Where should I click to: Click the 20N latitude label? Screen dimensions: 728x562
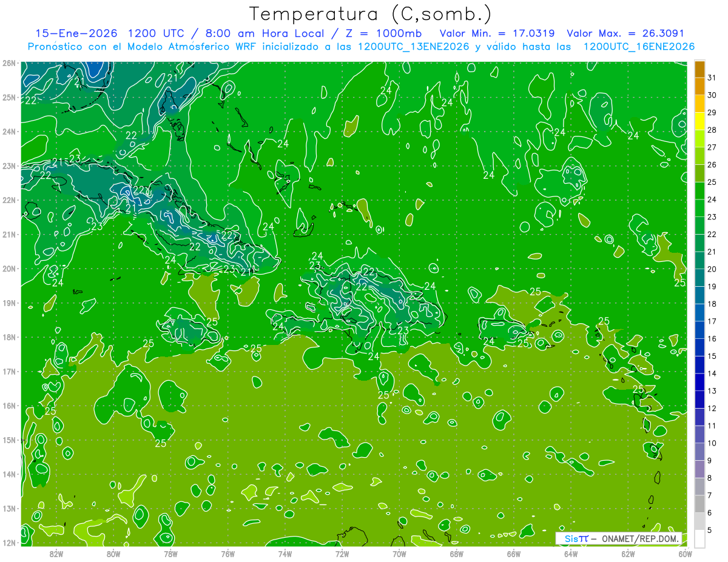(9, 269)
